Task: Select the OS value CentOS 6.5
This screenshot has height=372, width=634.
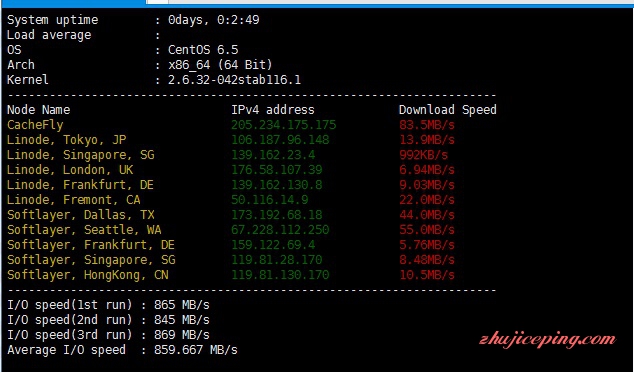Action: pos(203,50)
